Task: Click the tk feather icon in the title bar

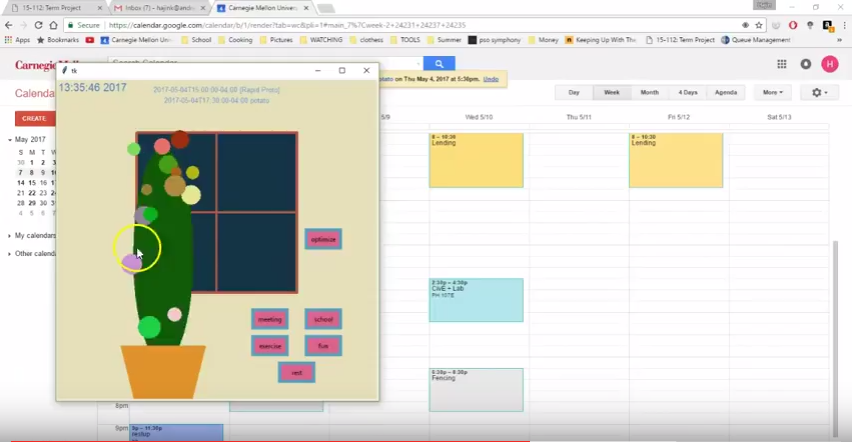Action: [x=65, y=71]
